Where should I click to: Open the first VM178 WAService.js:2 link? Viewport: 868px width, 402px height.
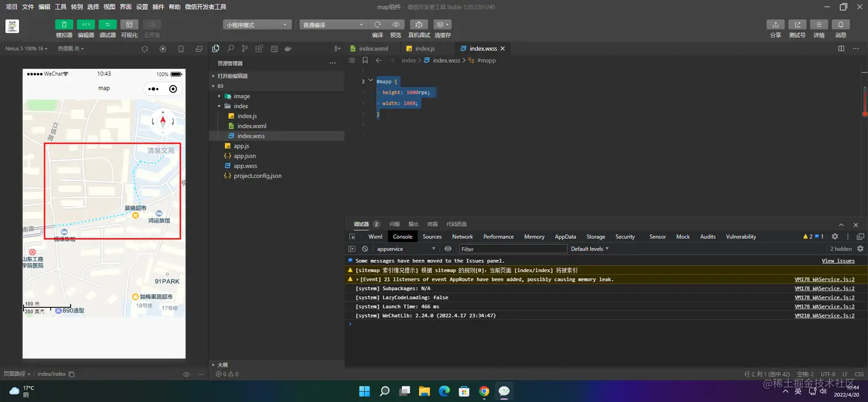click(824, 279)
